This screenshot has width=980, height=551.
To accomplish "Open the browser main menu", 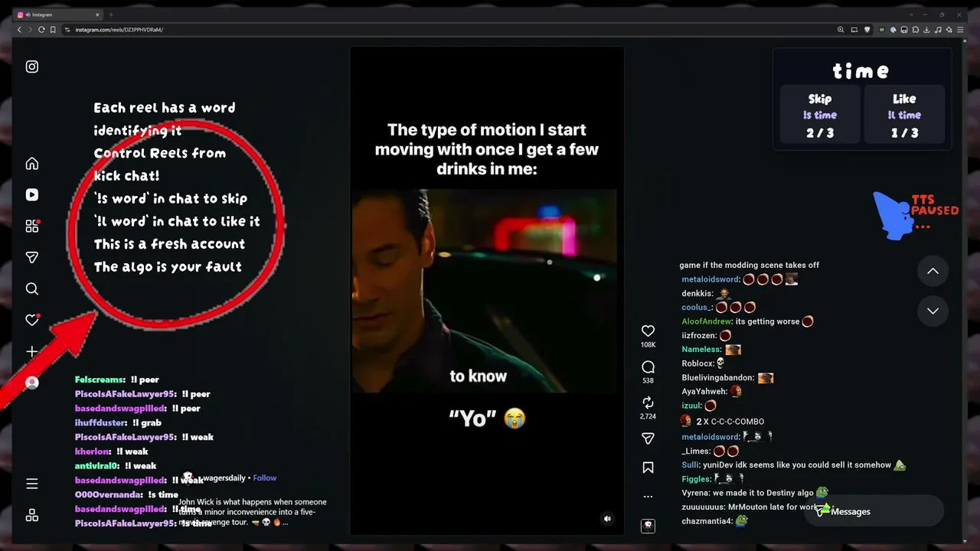I will point(961,30).
